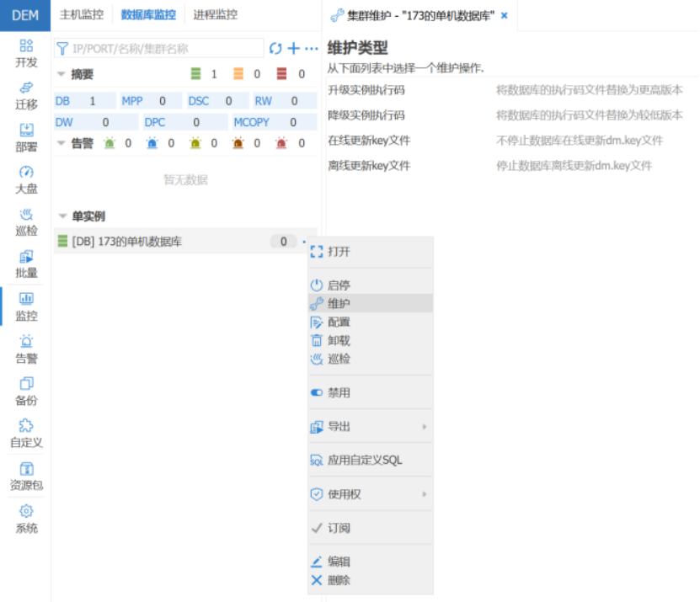
Task: Click the green alarm level icon
Action: 110,143
